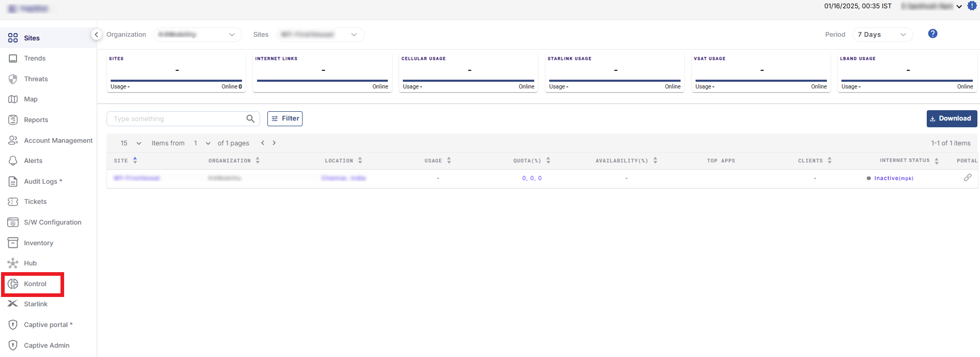Navigate to Account Management
The height and width of the screenshot is (357, 980).
tap(58, 140)
